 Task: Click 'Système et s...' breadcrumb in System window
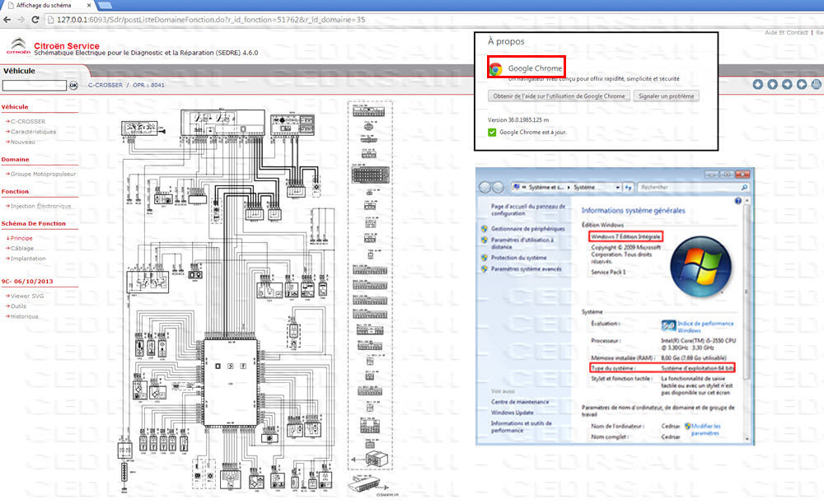click(x=546, y=188)
